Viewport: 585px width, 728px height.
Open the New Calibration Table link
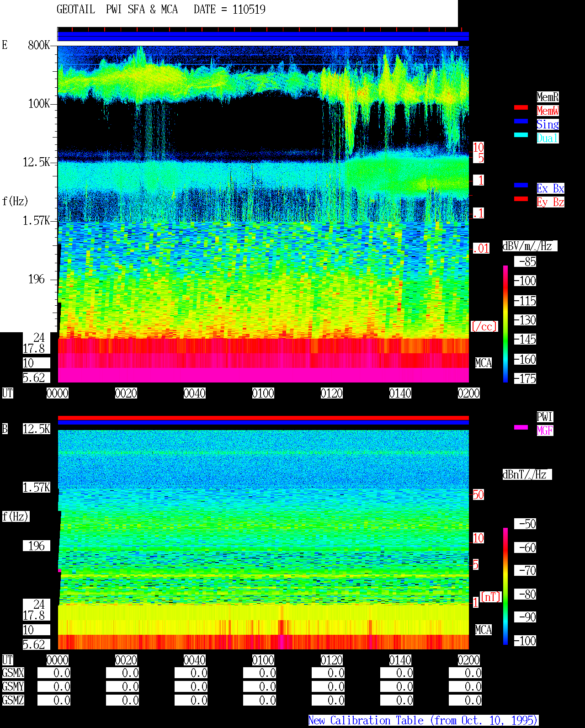[x=423, y=721]
